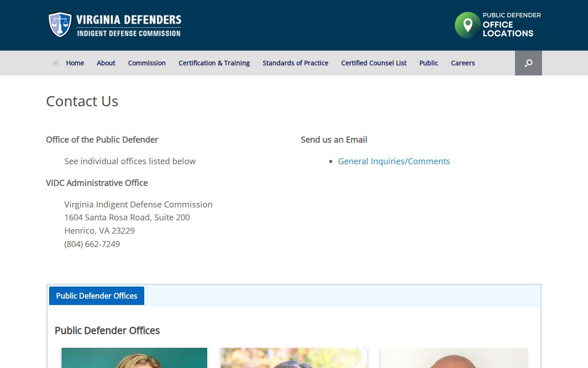Open Standards of Practice menu

[295, 63]
